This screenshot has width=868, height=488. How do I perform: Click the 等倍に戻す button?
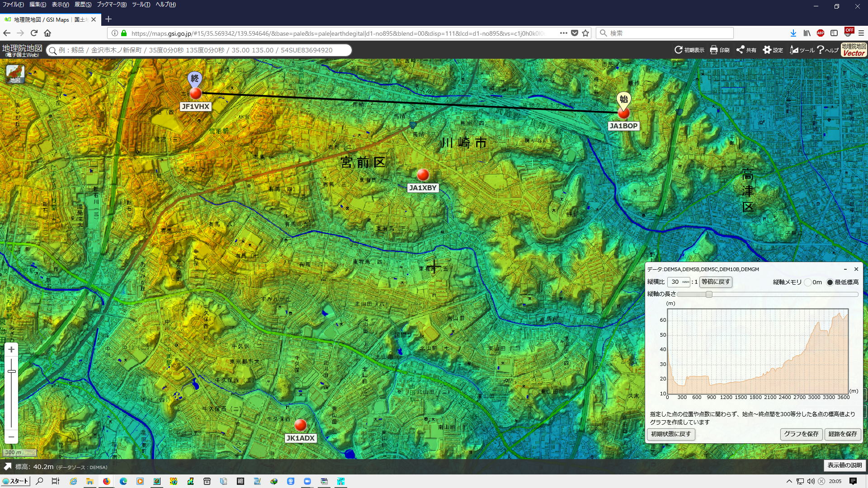716,282
